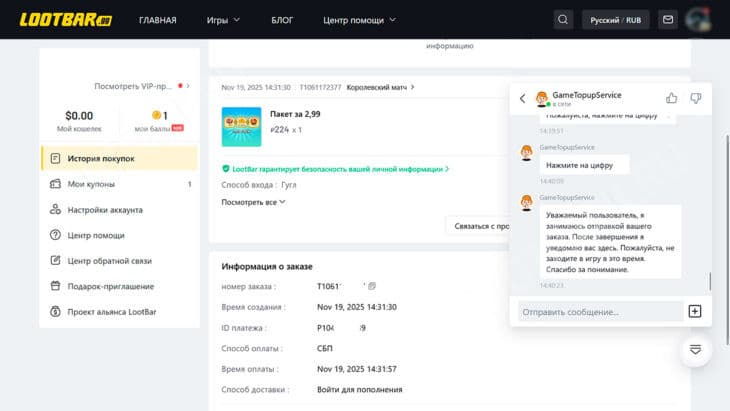This screenshot has height=411, width=730.
Task: Expand Посмотреть все order details
Action: click(x=253, y=202)
